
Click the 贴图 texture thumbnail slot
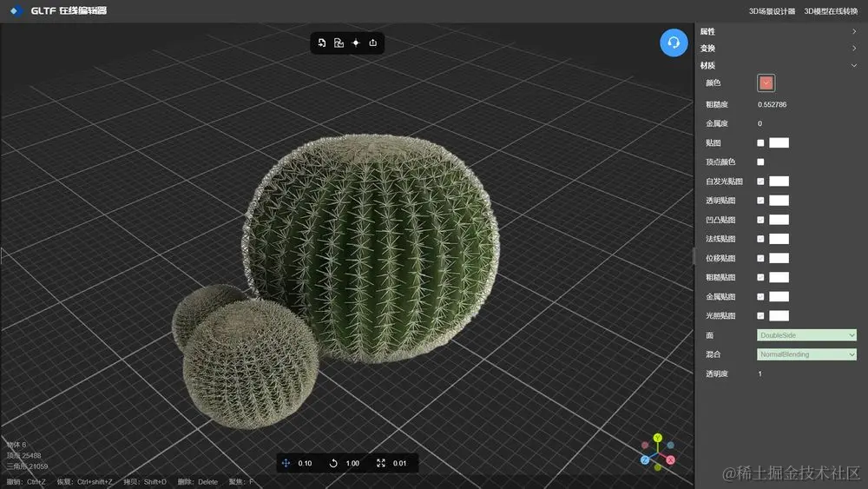[779, 143]
